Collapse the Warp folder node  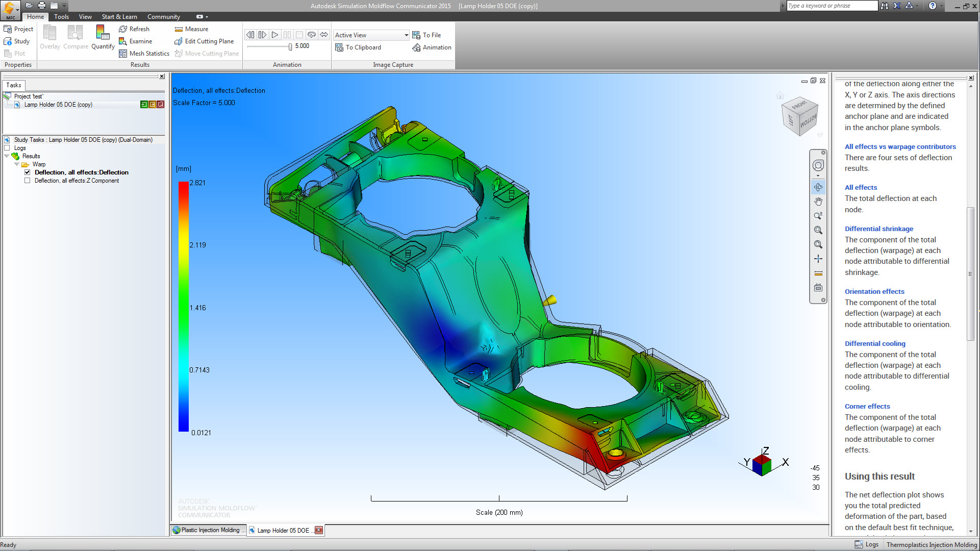(x=17, y=164)
